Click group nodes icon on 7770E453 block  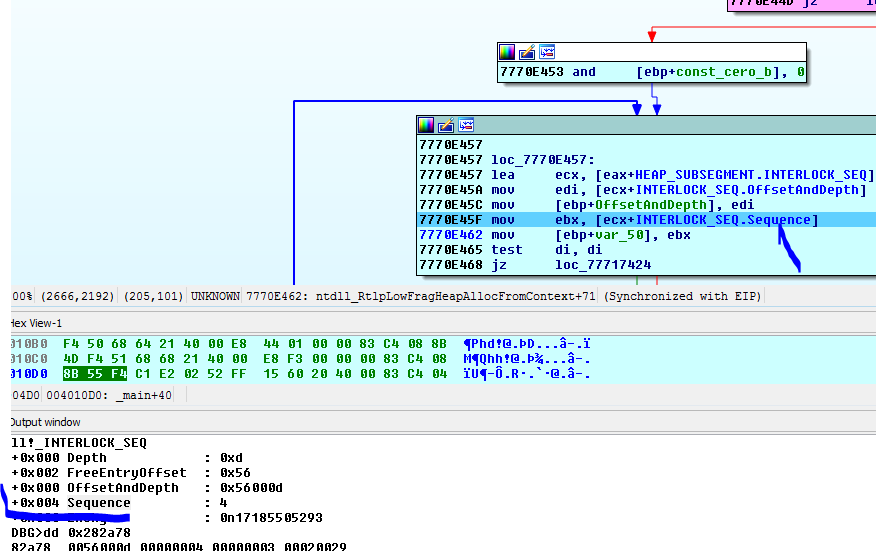[x=546, y=52]
